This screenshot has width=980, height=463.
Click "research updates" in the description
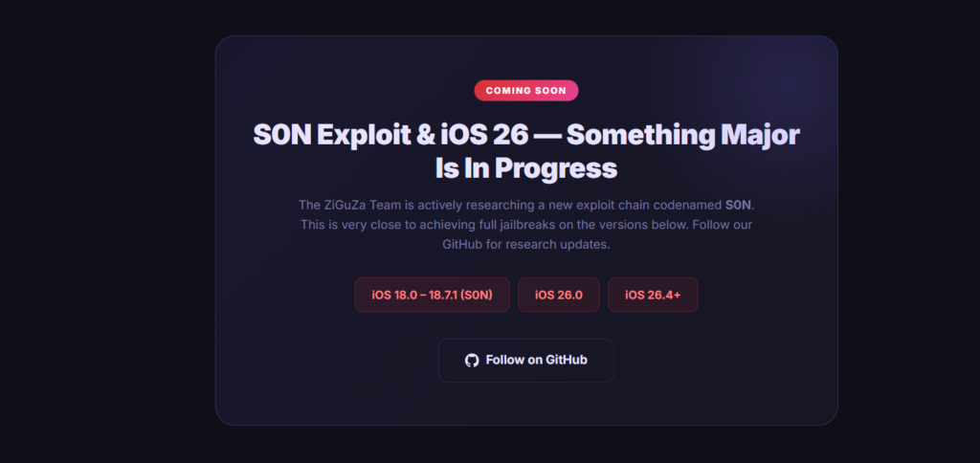coord(558,244)
